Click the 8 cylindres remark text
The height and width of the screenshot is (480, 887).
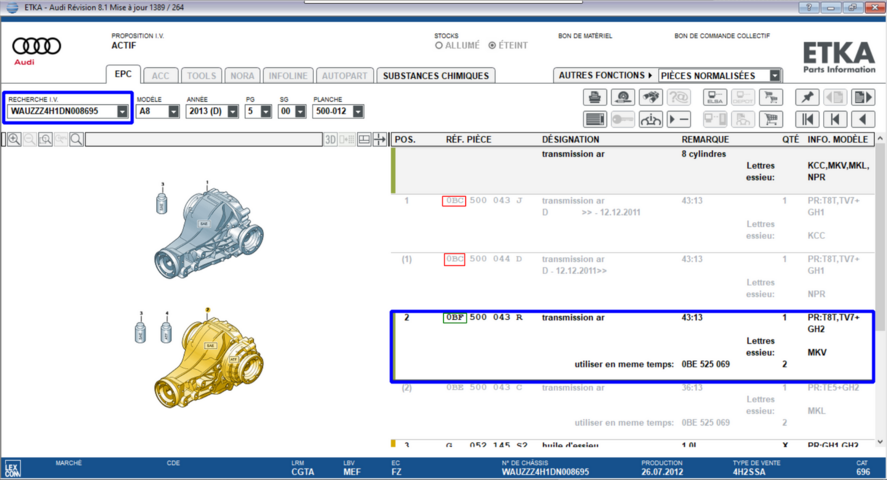704,154
